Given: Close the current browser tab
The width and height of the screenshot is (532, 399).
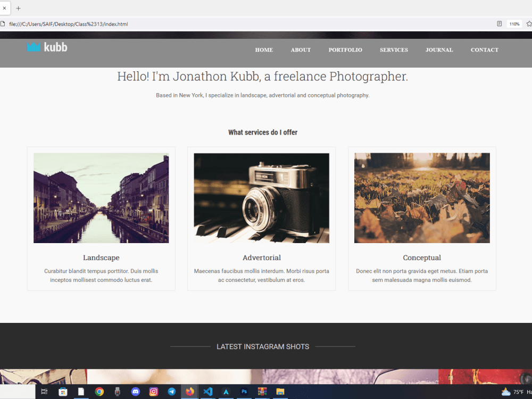Looking at the screenshot, I should 4,8.
